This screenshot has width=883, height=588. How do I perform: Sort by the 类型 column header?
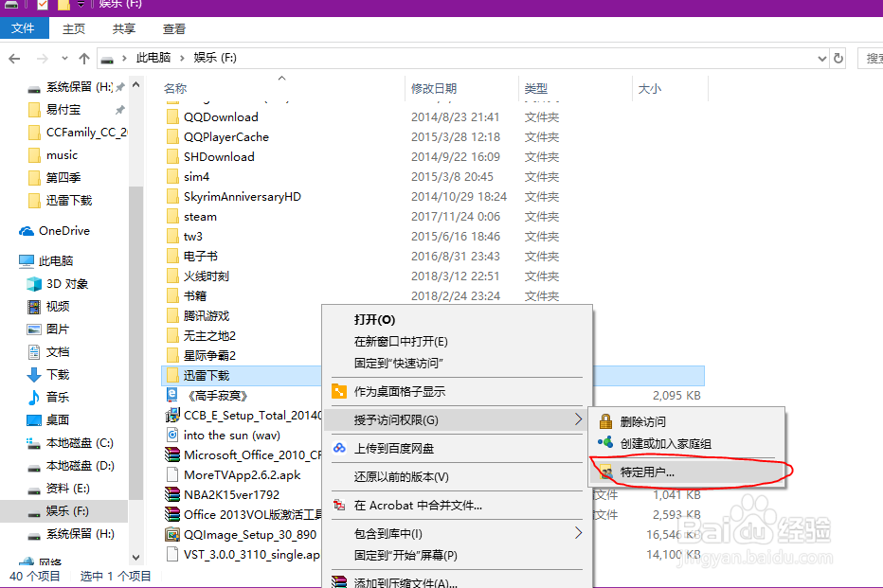(x=535, y=88)
